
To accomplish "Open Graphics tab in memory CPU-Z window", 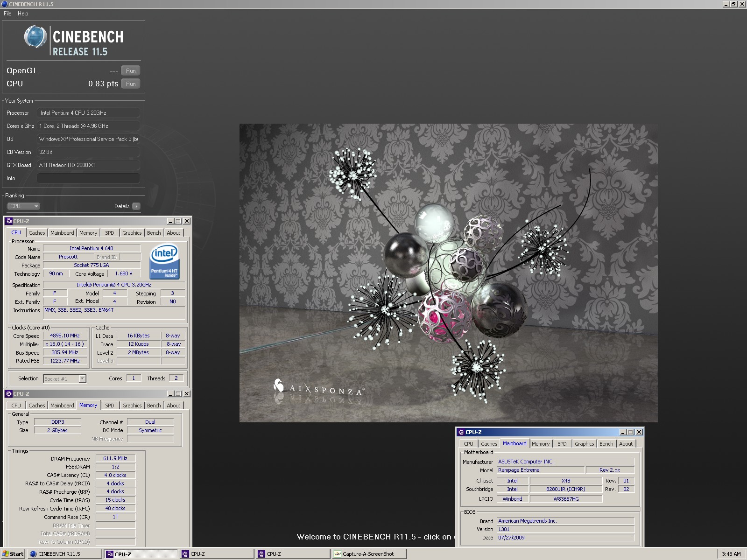I will click(132, 406).
